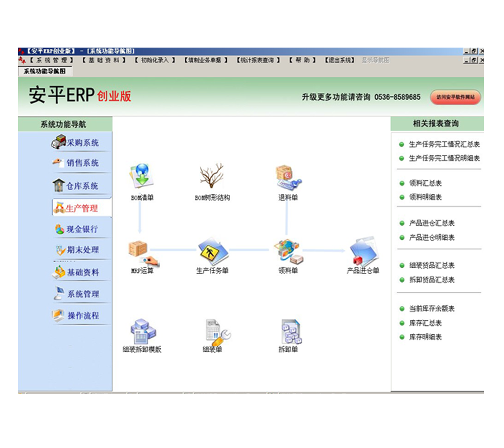The width and height of the screenshot is (504, 448).
Task: Open the 领料汇总表 report
Action: pos(425,183)
